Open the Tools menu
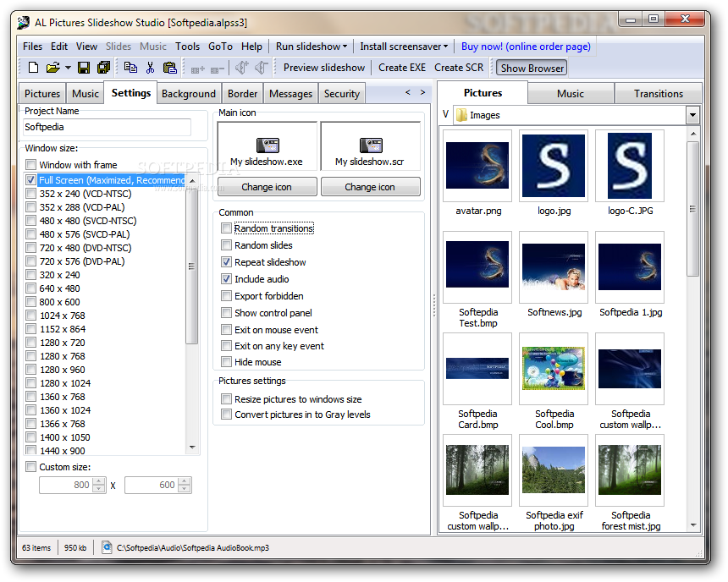This screenshot has width=728, height=582. click(187, 47)
